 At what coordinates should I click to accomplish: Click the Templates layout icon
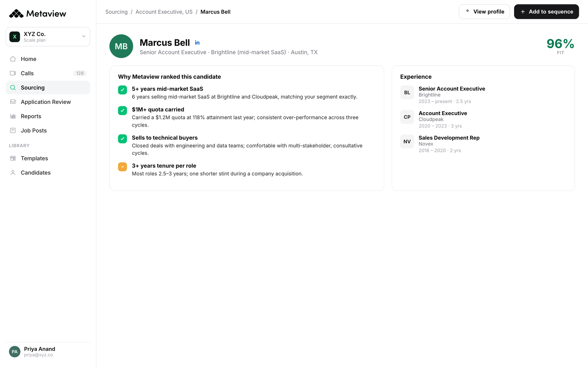pyautogui.click(x=13, y=158)
